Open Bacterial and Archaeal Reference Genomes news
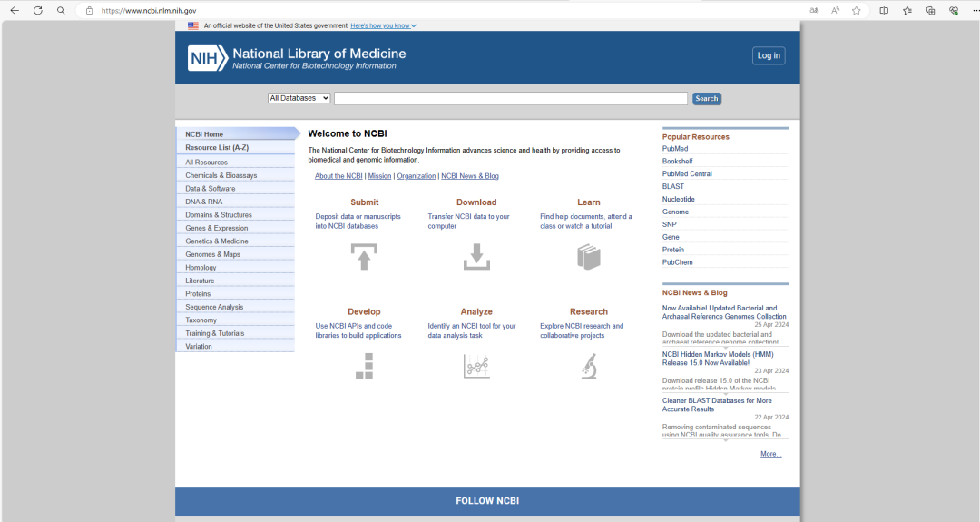Viewport: 980px width, 522px height. 724,312
